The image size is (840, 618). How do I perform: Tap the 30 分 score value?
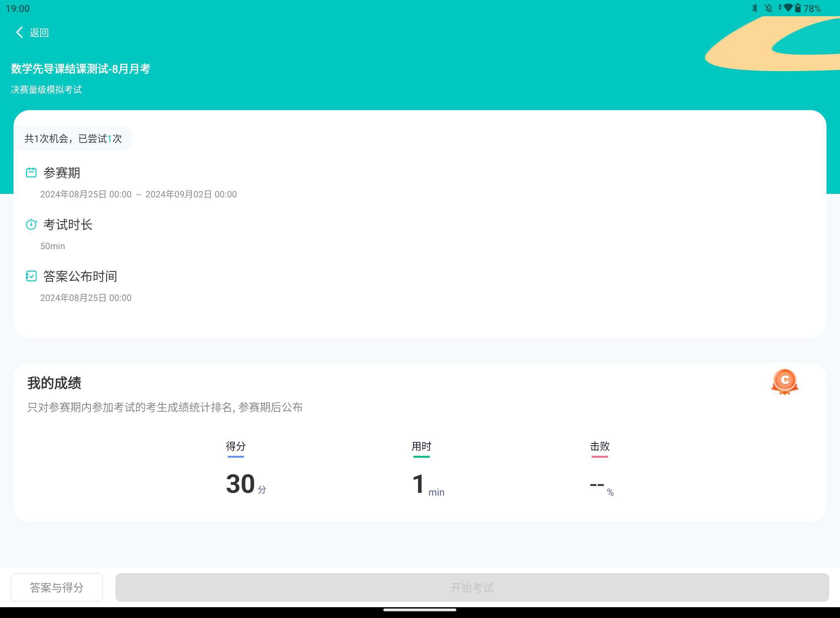pyautogui.click(x=246, y=484)
